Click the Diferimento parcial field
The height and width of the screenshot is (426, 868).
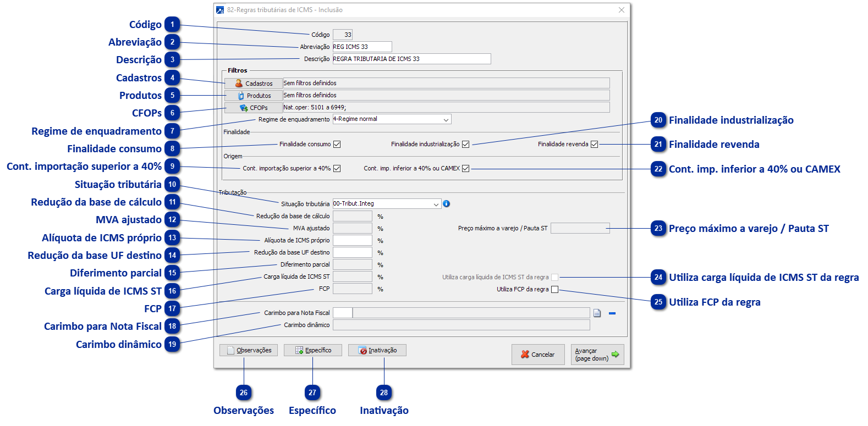coord(353,265)
